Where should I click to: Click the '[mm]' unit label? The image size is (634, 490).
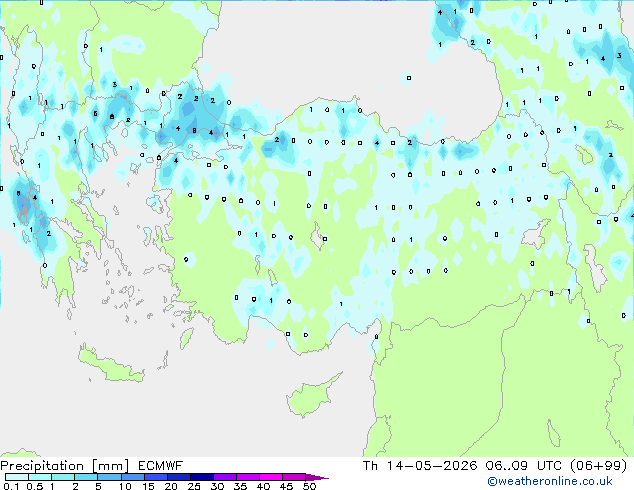pyautogui.click(x=110, y=466)
